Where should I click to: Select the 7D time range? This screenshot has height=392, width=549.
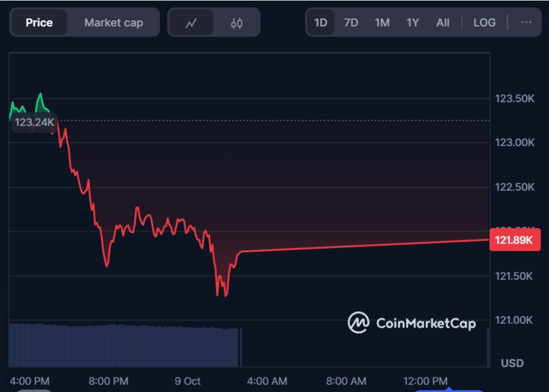351,23
